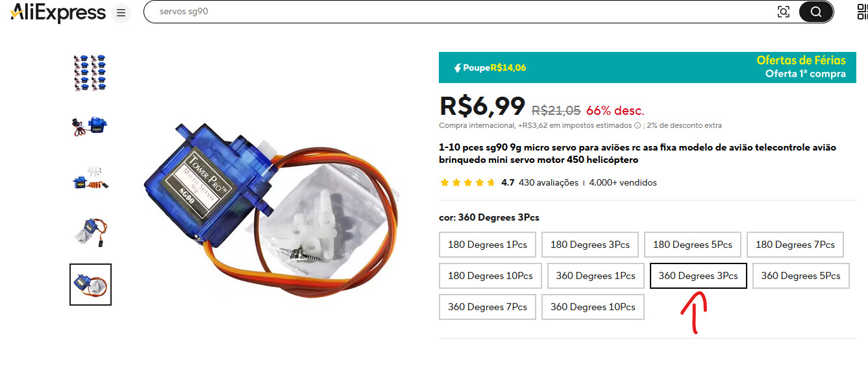View the second servo thumbnail image

(90, 125)
